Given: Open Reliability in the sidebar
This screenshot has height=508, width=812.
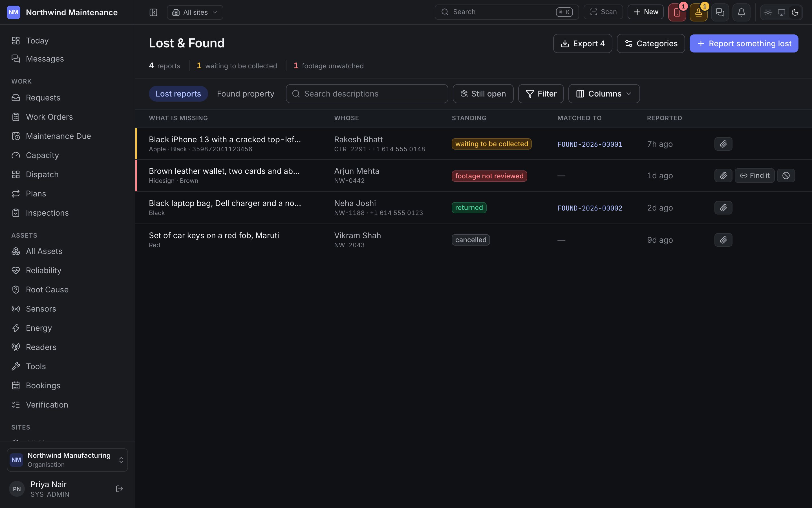Looking at the screenshot, I should (67, 270).
